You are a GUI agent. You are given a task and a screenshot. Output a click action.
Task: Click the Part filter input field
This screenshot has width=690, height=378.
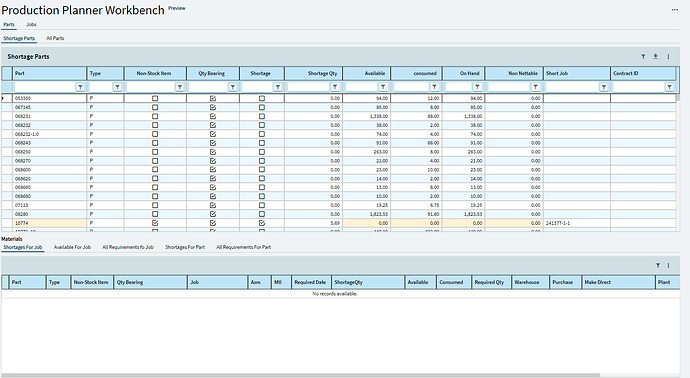(45, 87)
